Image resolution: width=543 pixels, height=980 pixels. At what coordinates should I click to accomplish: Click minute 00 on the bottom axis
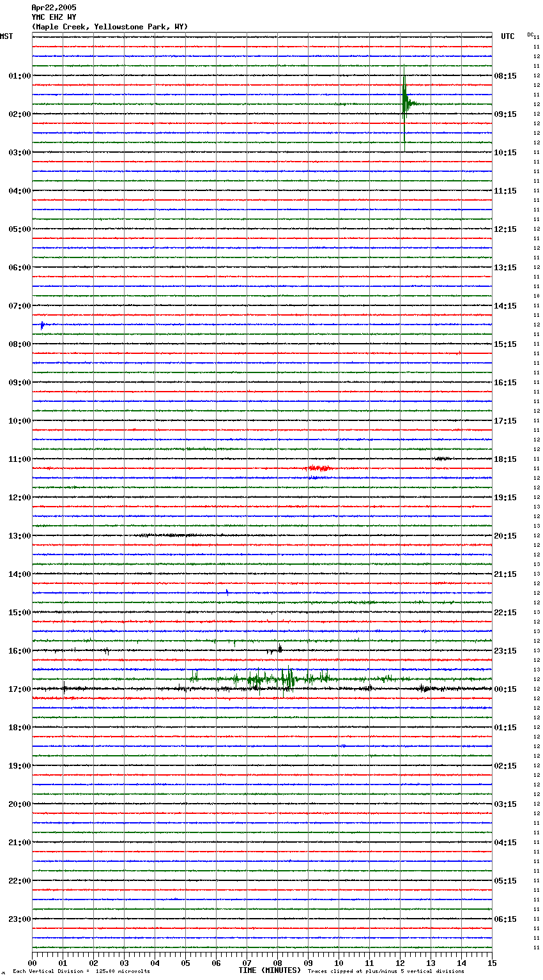[33, 963]
